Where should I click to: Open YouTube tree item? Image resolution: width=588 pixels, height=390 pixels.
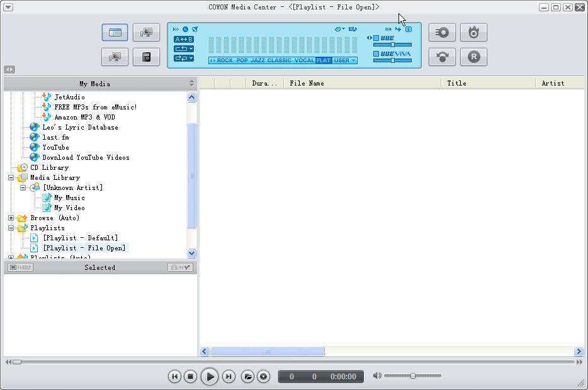[55, 148]
